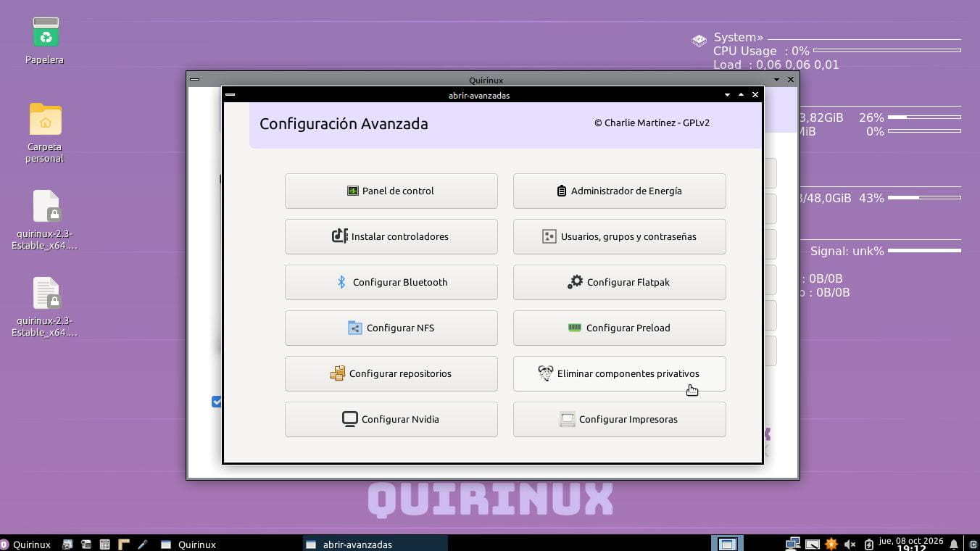Unmute the volume tray icon
The width and height of the screenshot is (980, 551).
[850, 544]
